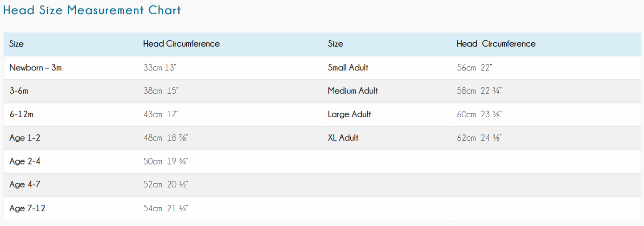Select the Age 4-7 size cell
The image size is (644, 226).
25,185
